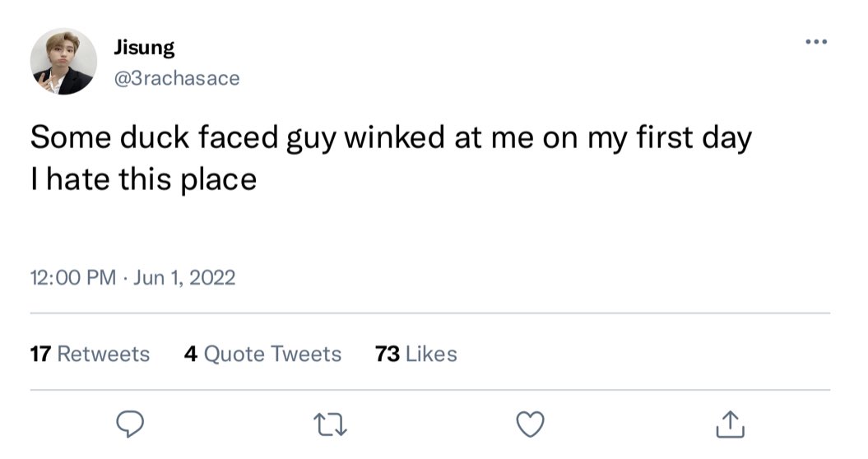Open the 4 Quote Tweets list

click(x=263, y=354)
